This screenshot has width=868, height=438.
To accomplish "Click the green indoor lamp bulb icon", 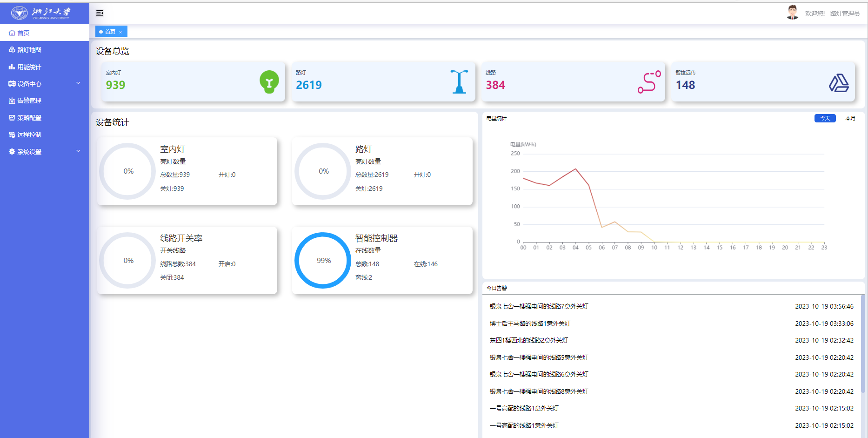I will (269, 82).
